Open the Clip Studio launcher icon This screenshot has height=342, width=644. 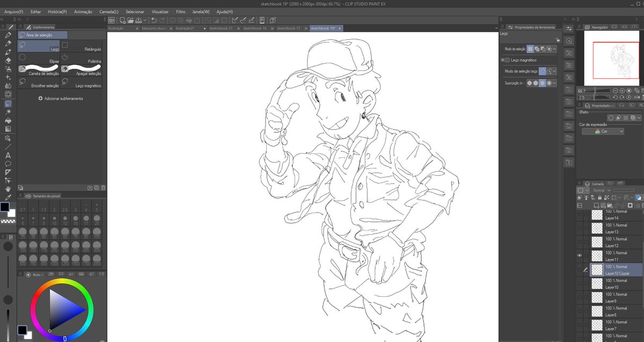pyautogui.click(x=111, y=20)
